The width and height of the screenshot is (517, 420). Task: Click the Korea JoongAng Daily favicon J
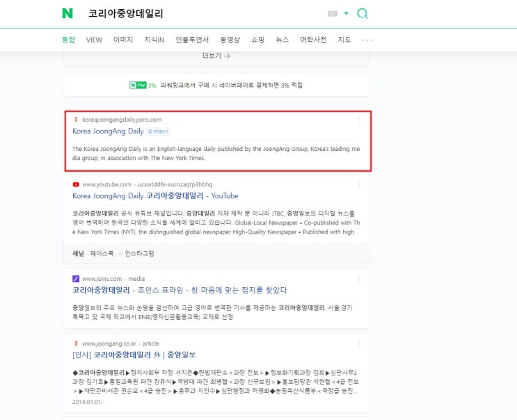tap(76, 120)
